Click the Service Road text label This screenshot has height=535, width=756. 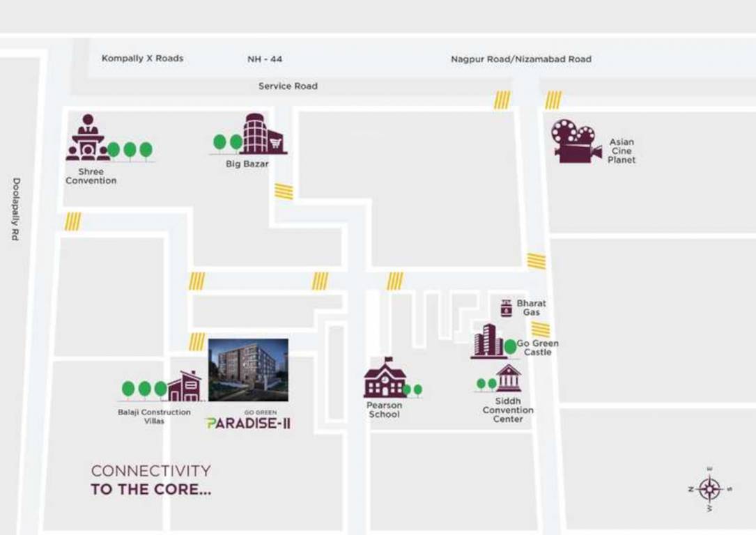[x=287, y=86]
